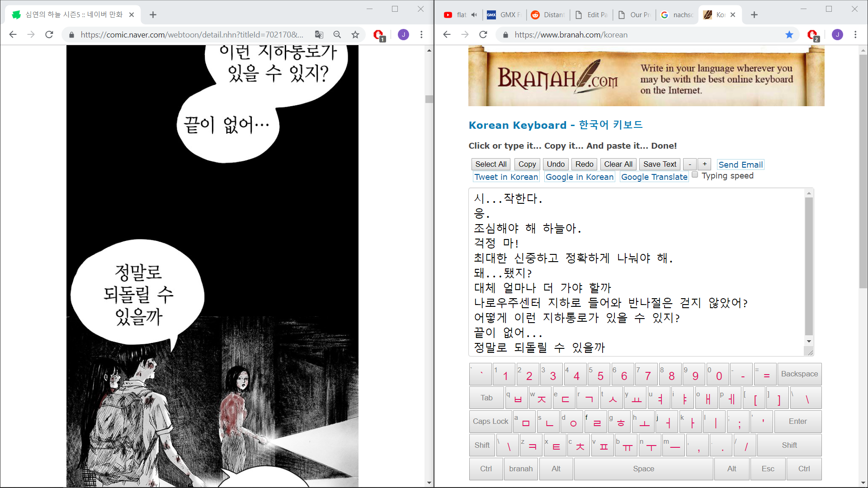
Task: Click the Clear All button
Action: (618, 164)
